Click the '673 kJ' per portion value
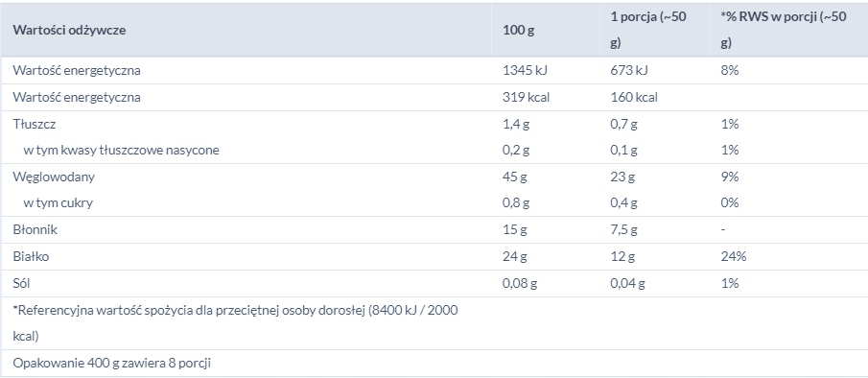868x378 pixels. click(x=629, y=70)
